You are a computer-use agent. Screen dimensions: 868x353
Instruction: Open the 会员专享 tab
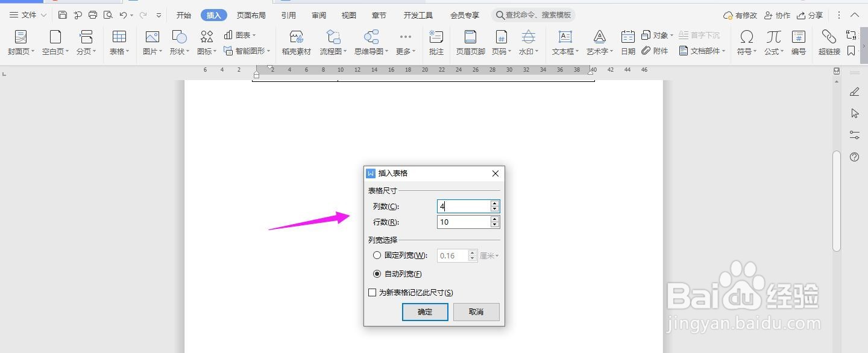pos(465,16)
